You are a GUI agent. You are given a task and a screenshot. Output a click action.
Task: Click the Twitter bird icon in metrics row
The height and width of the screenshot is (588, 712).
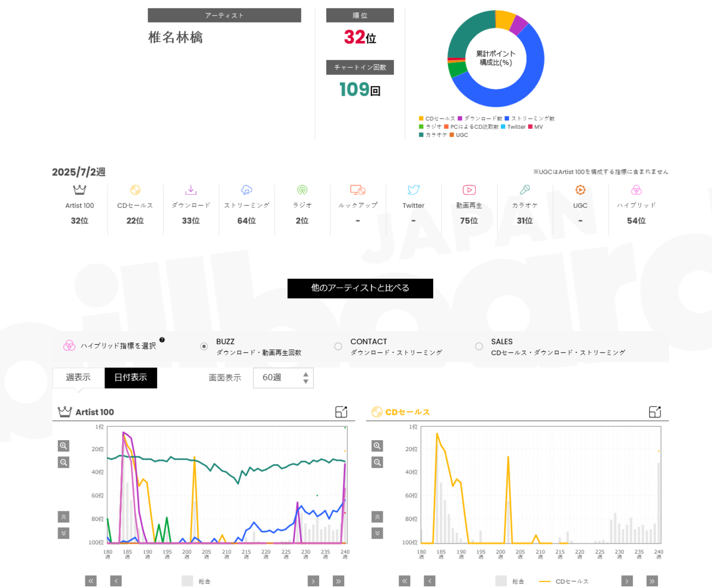coord(414,190)
